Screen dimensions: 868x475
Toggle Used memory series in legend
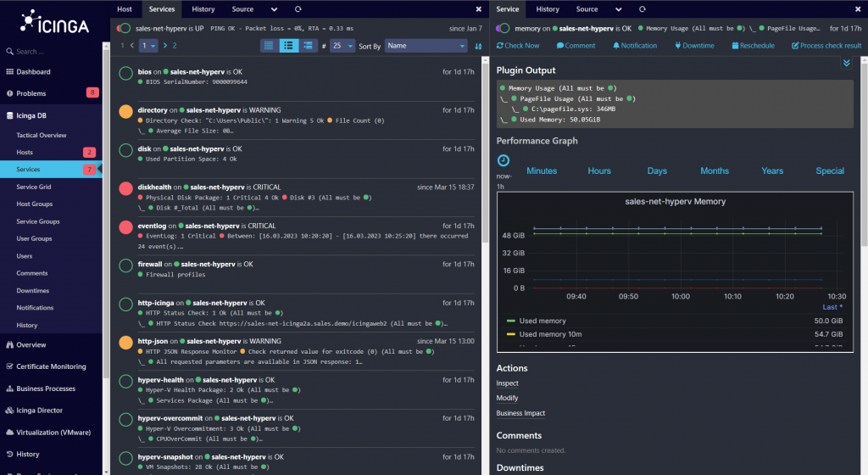click(x=542, y=321)
